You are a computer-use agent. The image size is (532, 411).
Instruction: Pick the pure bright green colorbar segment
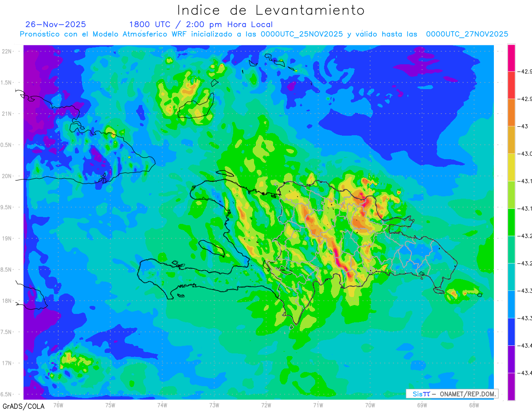512,222
